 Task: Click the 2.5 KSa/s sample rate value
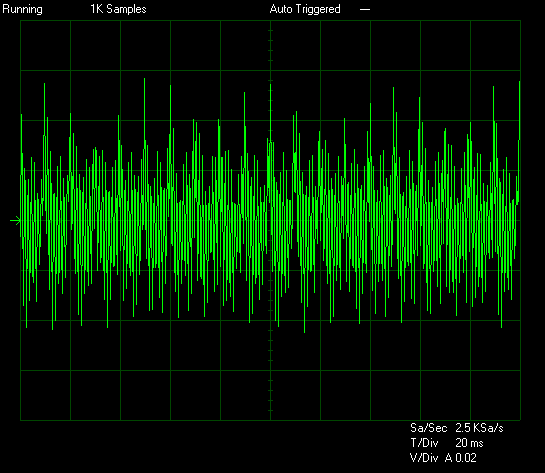(479, 428)
